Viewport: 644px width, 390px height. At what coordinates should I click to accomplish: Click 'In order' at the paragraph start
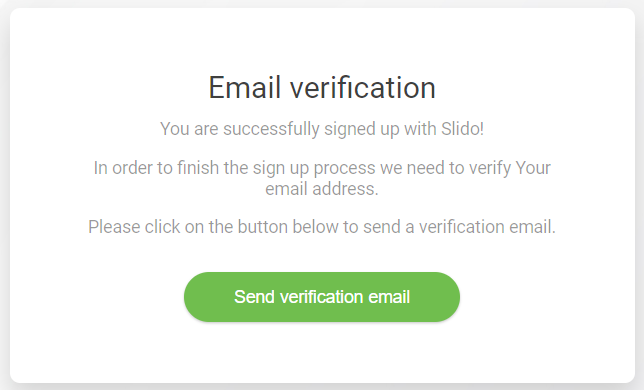coord(122,168)
